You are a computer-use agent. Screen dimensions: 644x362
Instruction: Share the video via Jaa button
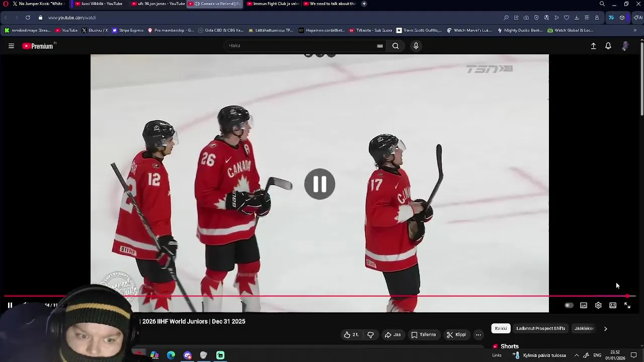tap(393, 335)
